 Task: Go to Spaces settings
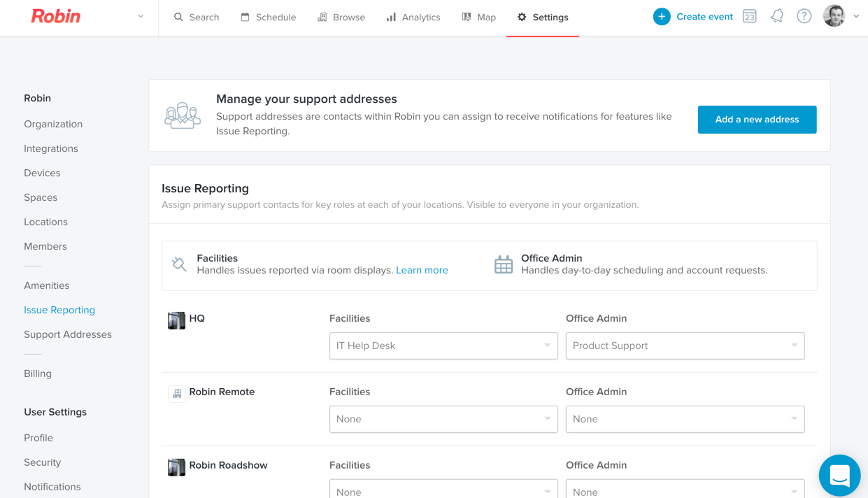tap(41, 197)
